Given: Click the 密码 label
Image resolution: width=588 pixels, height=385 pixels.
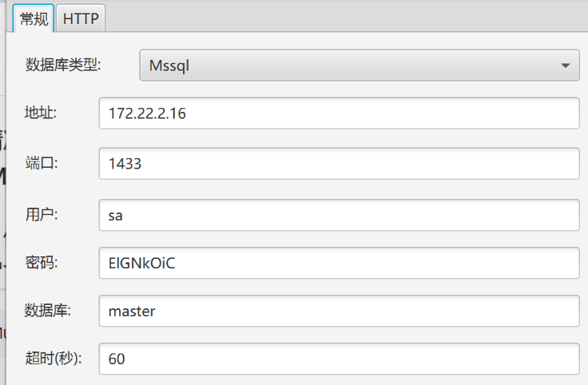Looking at the screenshot, I should click(x=42, y=263).
